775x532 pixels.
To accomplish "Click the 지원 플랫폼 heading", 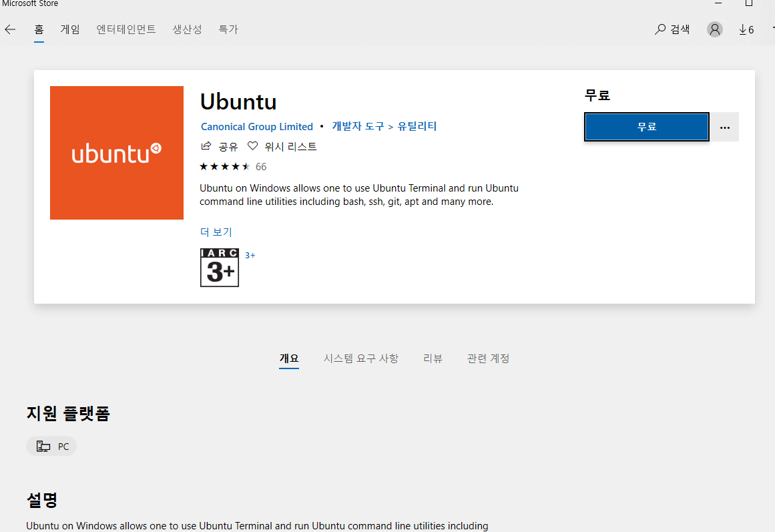I will point(67,413).
